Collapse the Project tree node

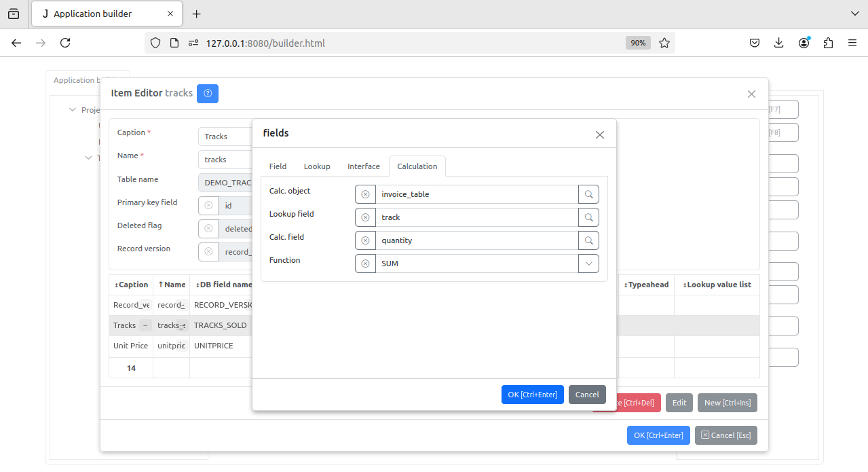tap(73, 110)
